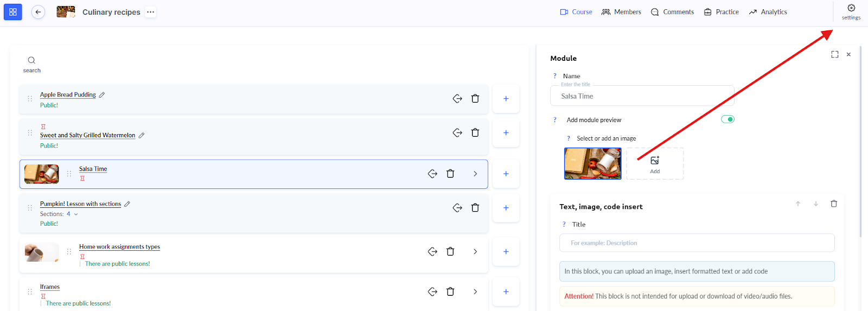Delete the Text, image, code insert block

(x=834, y=204)
